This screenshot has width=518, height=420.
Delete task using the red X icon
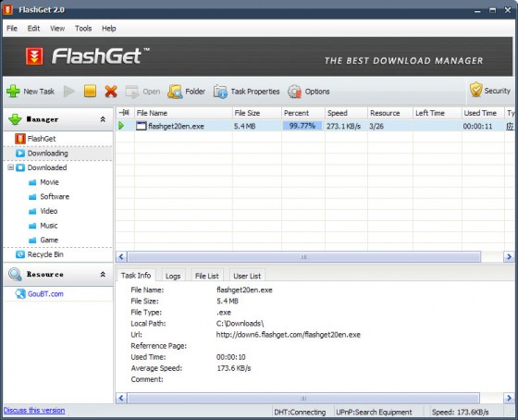click(111, 92)
